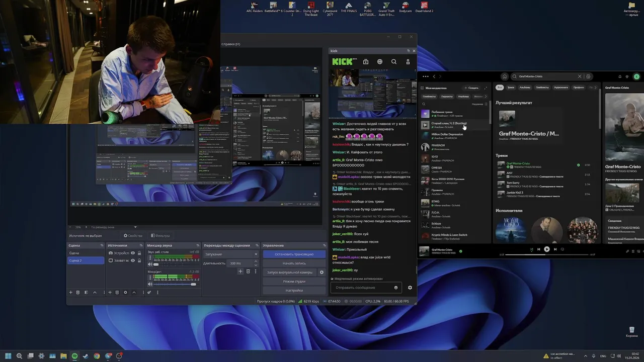Viewport: 644px width, 362px height.
Task: Play or pause track in Spotify player
Action: point(547,249)
